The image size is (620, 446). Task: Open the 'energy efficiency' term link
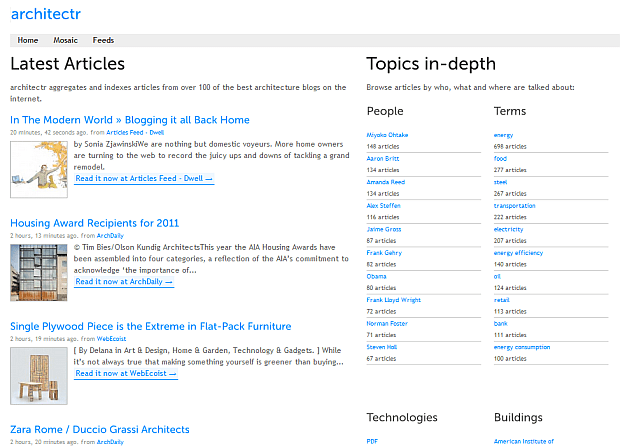(x=520, y=253)
